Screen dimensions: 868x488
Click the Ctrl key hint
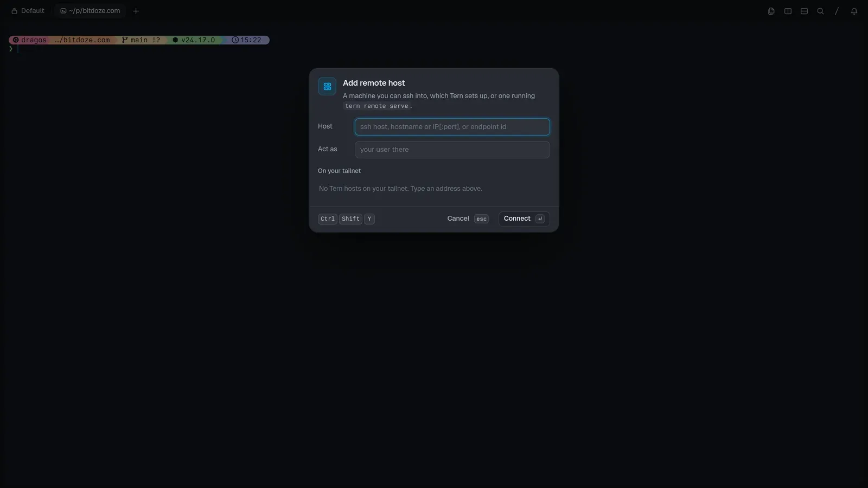(x=328, y=219)
